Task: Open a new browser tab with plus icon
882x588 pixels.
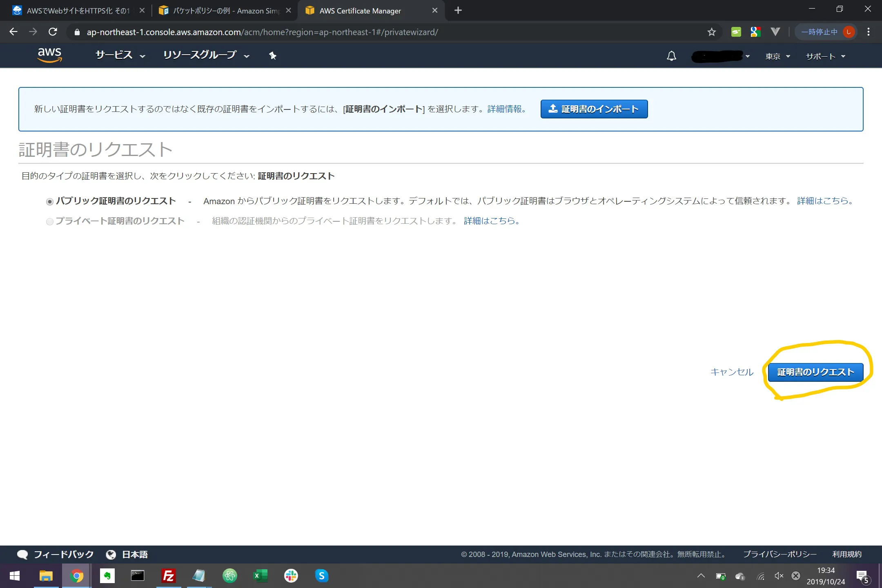Action: click(458, 10)
